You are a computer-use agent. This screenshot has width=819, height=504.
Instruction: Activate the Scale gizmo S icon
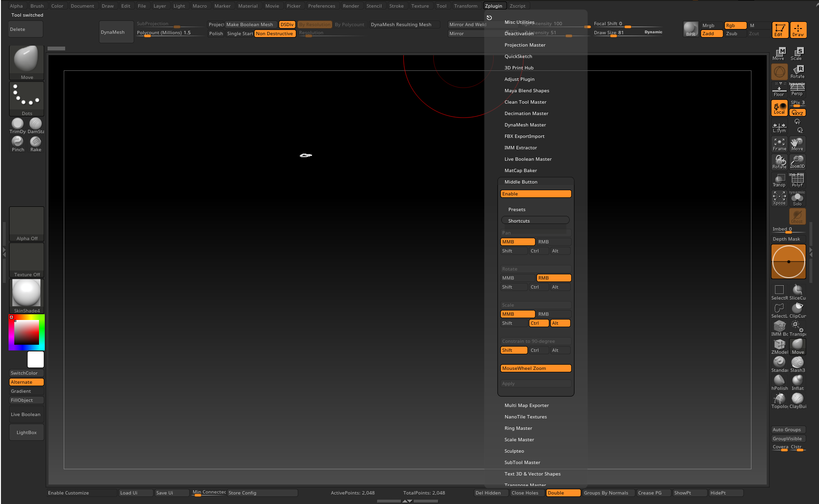798,54
